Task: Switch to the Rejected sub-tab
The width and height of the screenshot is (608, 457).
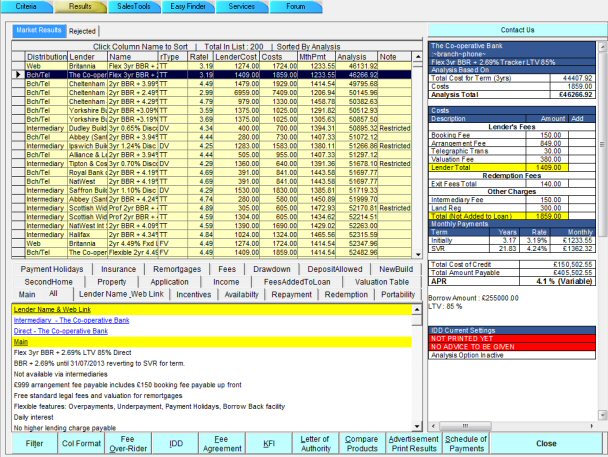Action: (x=82, y=31)
